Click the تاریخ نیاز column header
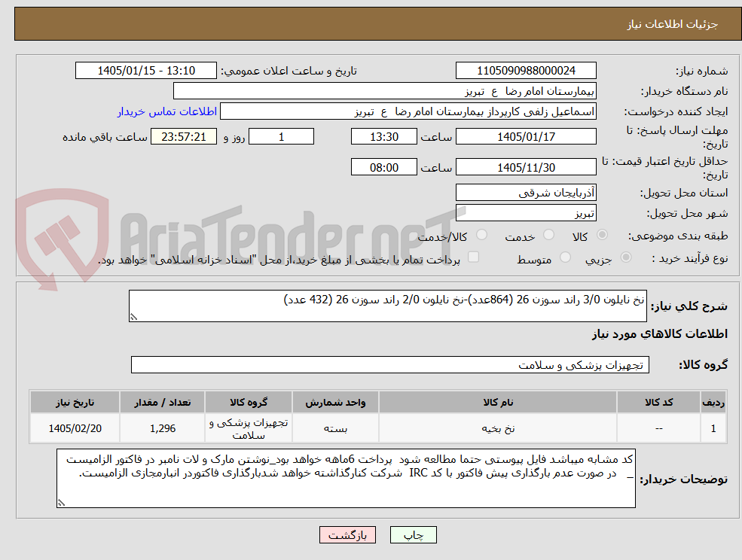Screen dimensions: 742x560 click(75, 402)
